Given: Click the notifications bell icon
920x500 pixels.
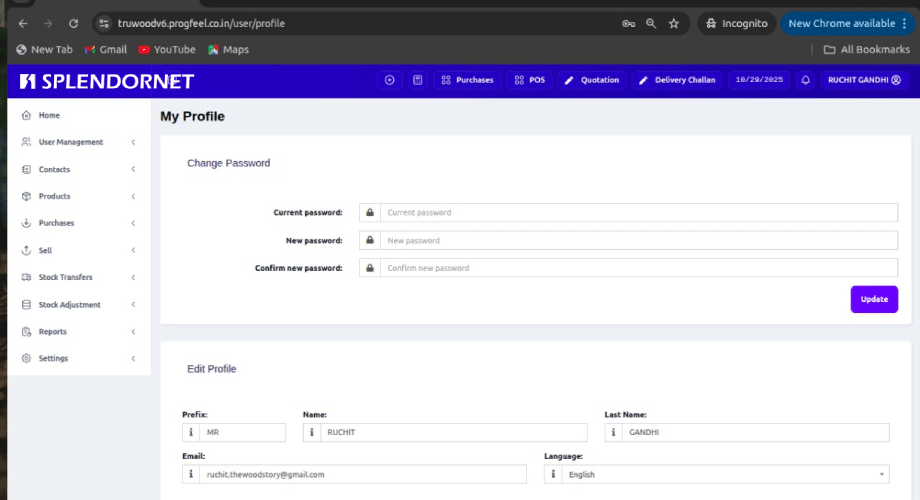Looking at the screenshot, I should point(805,80).
